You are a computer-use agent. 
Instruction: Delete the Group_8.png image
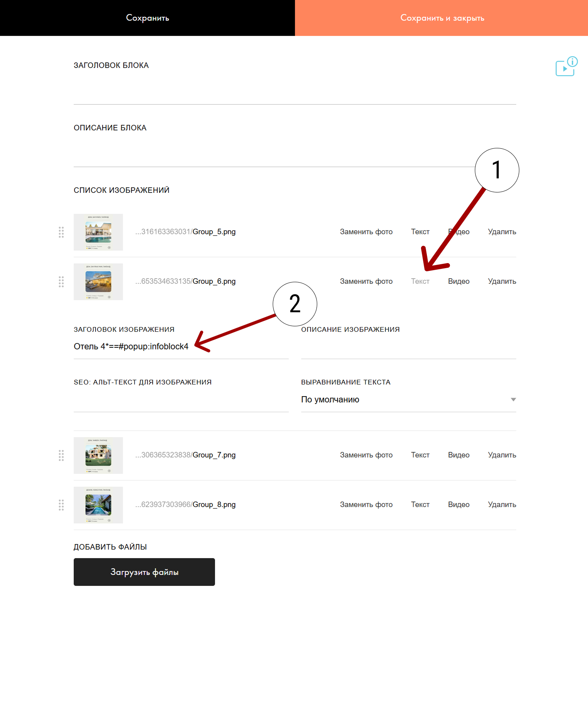(502, 505)
